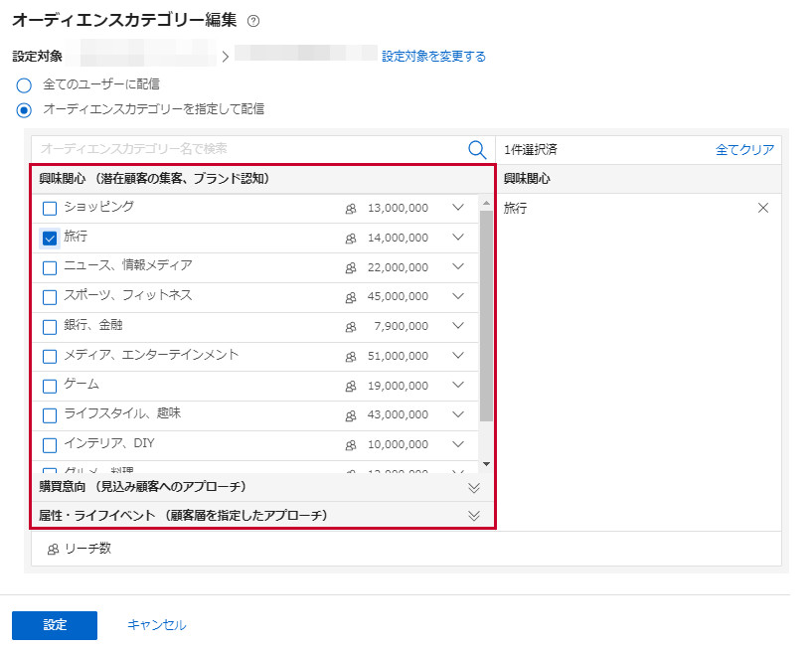Expand the スポーツ、フィットネス category chevron
The height and width of the screenshot is (649, 812).
point(458,296)
